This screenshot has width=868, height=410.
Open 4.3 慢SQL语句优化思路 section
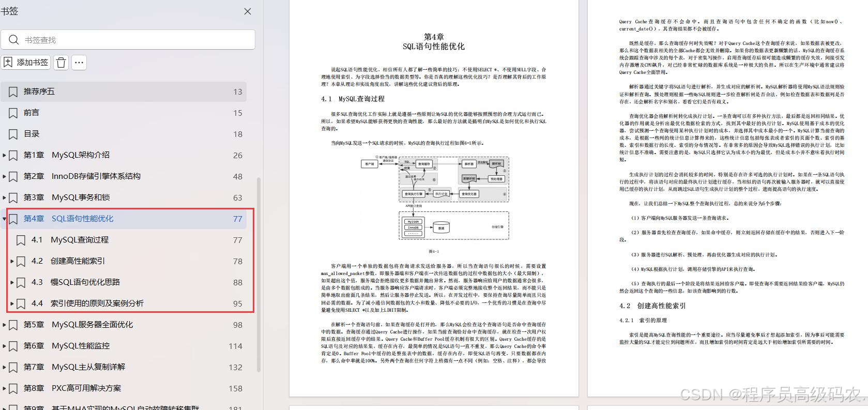coord(75,282)
